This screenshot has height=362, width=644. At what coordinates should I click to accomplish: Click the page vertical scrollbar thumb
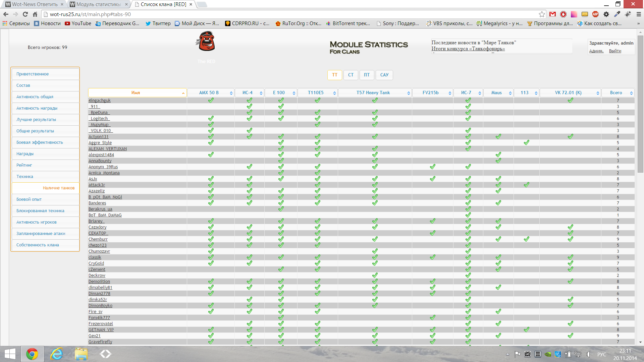click(640, 104)
